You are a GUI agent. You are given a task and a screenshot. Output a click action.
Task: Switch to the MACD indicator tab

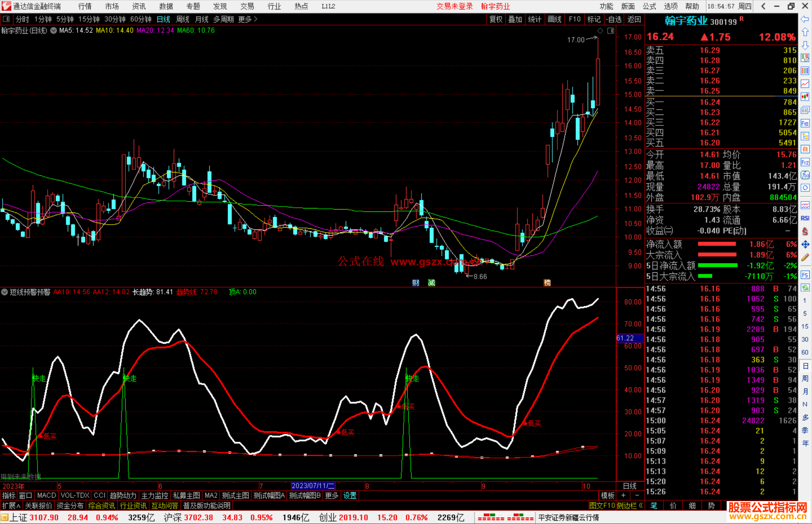pyautogui.click(x=47, y=495)
